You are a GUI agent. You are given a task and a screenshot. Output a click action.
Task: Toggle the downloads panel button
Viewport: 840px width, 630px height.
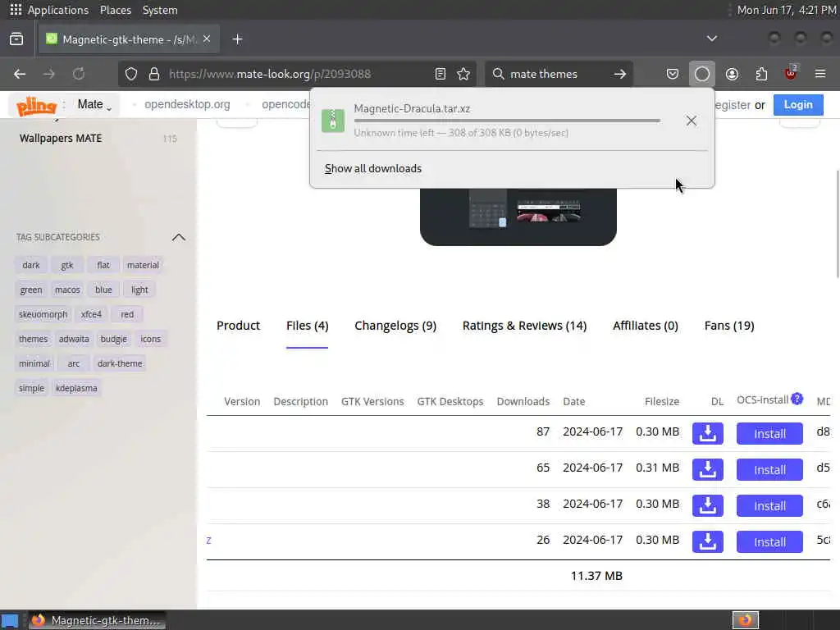tap(702, 74)
